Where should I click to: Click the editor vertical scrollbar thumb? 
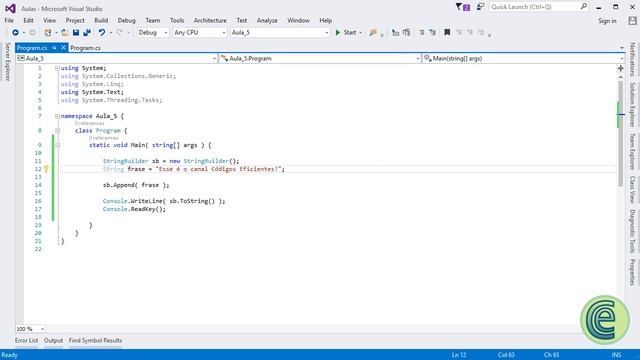[x=620, y=133]
